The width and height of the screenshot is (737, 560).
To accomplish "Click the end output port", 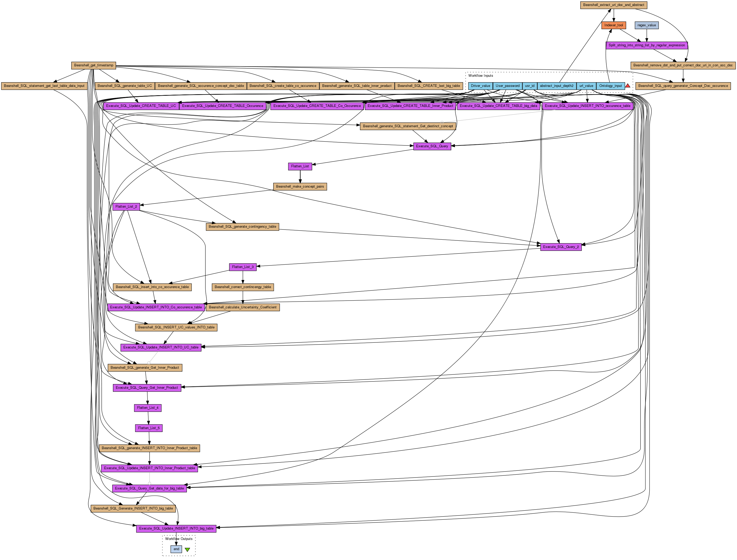I will click(176, 549).
